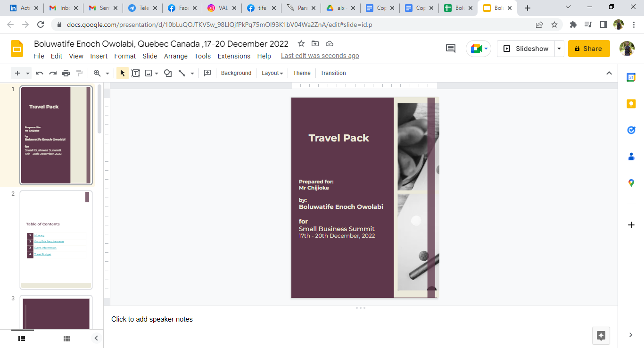644x348 pixels.
Task: Click the yellow Share button
Action: pyautogui.click(x=589, y=49)
